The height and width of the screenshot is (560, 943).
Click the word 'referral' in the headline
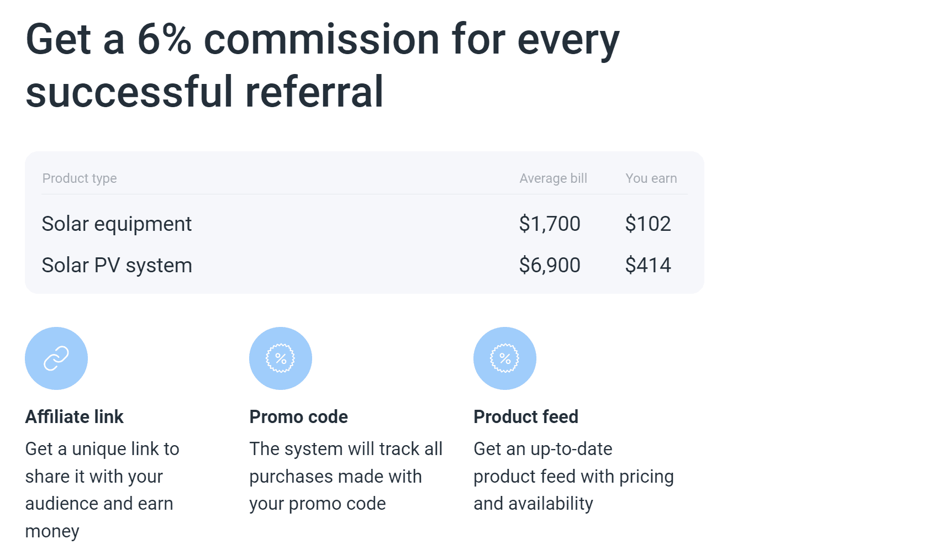(314, 92)
